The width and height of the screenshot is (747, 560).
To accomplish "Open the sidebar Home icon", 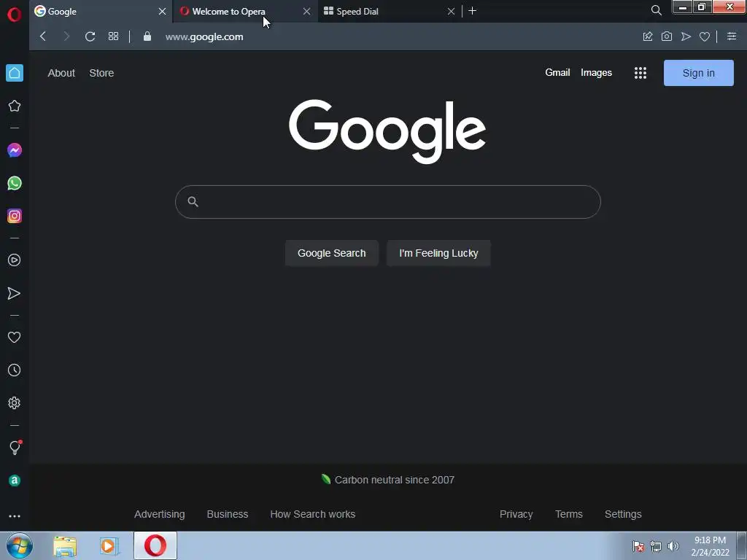I will coord(15,73).
